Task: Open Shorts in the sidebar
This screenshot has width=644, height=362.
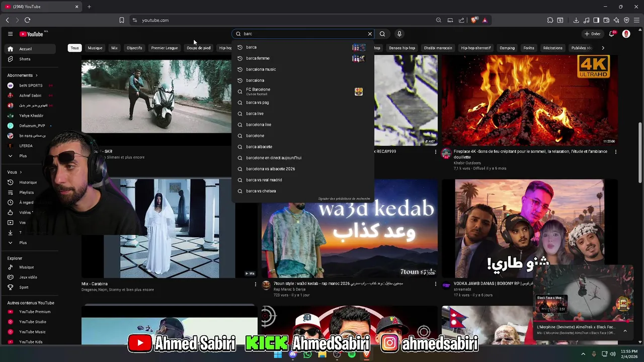Action: [30, 59]
